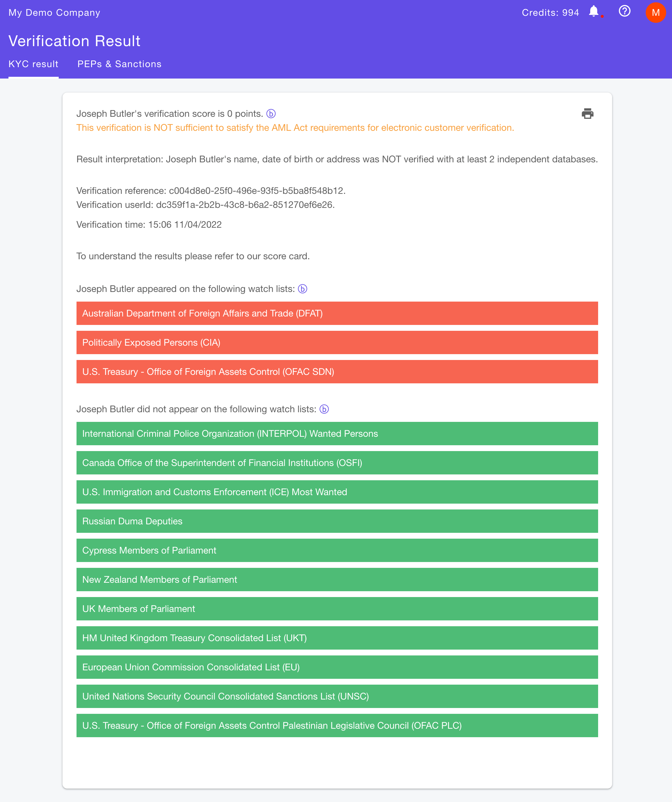Click the Result interpretation sentence
Viewport: 672px width, 802px height.
click(337, 160)
